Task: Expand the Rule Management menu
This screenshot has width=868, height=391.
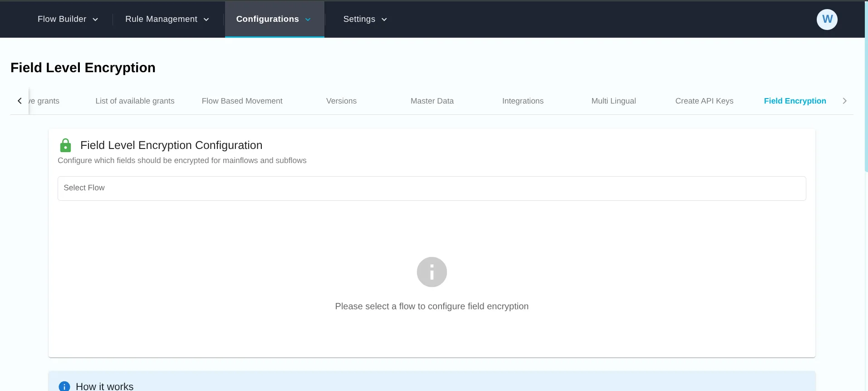Action: click(167, 19)
